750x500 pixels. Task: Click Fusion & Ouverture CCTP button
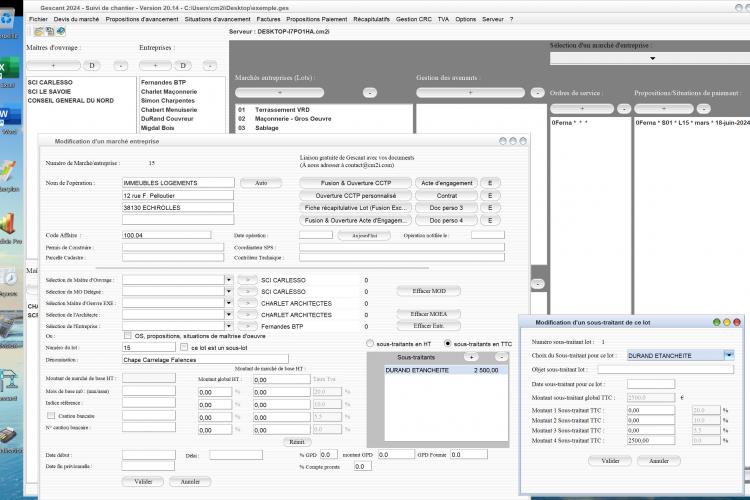(355, 183)
